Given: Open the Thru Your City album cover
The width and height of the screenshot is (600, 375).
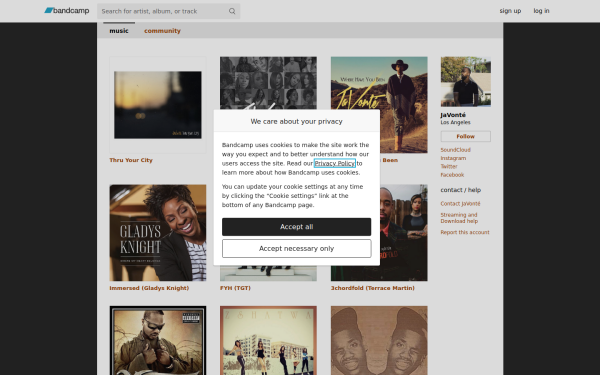Looking at the screenshot, I should click(x=158, y=105).
